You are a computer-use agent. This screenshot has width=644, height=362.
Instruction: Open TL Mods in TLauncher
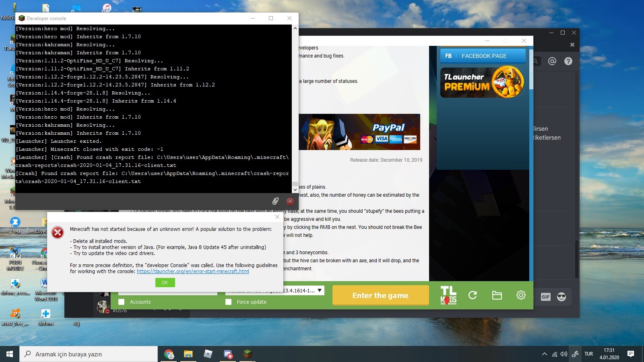448,295
